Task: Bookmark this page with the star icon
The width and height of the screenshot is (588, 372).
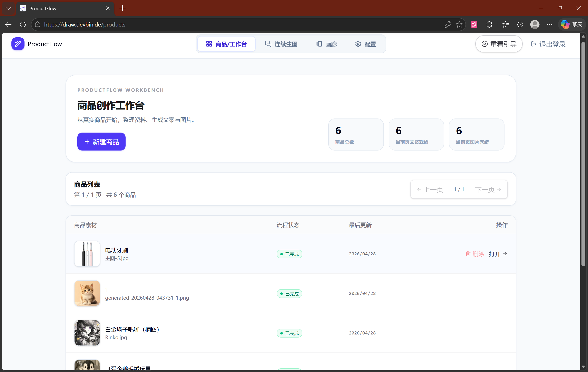Action: 459,24
